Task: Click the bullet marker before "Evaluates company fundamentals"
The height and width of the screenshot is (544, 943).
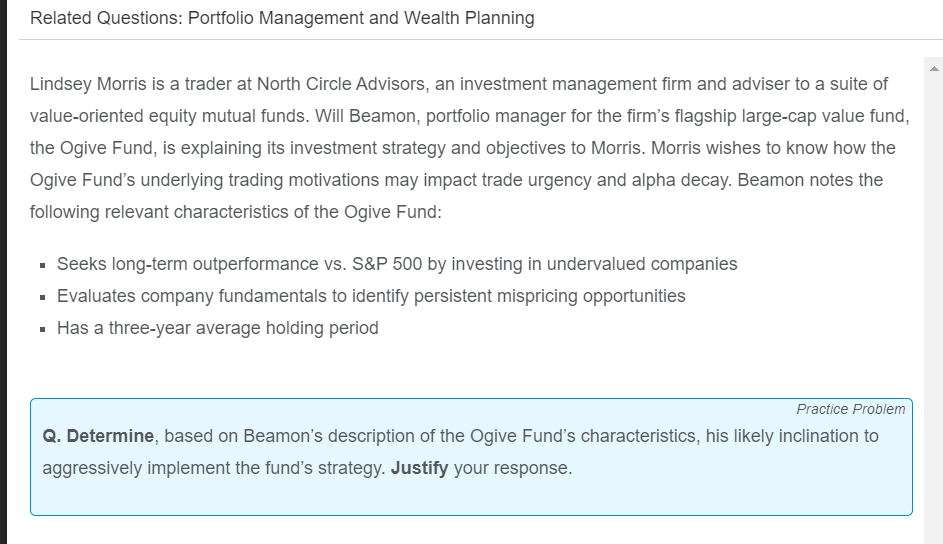Action: (x=43, y=297)
